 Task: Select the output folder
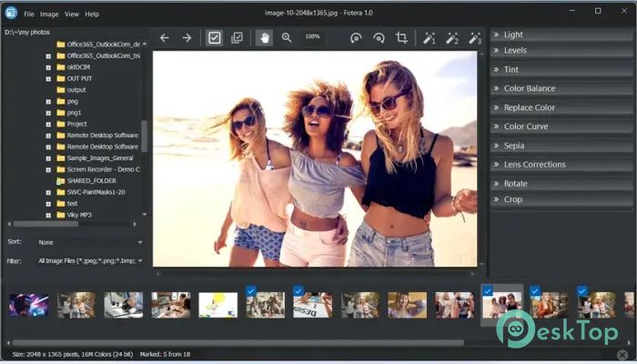(76, 90)
